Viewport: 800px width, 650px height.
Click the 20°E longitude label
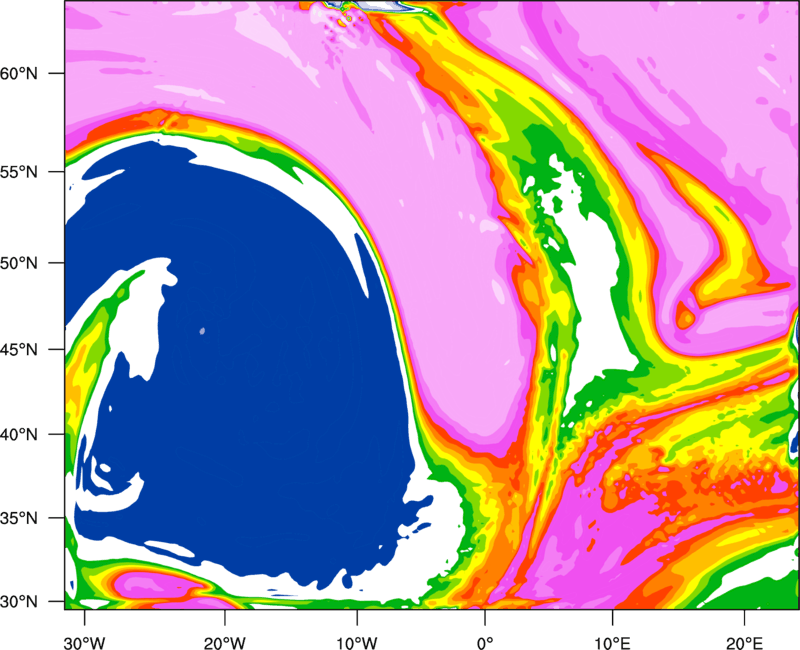pyautogui.click(x=744, y=643)
